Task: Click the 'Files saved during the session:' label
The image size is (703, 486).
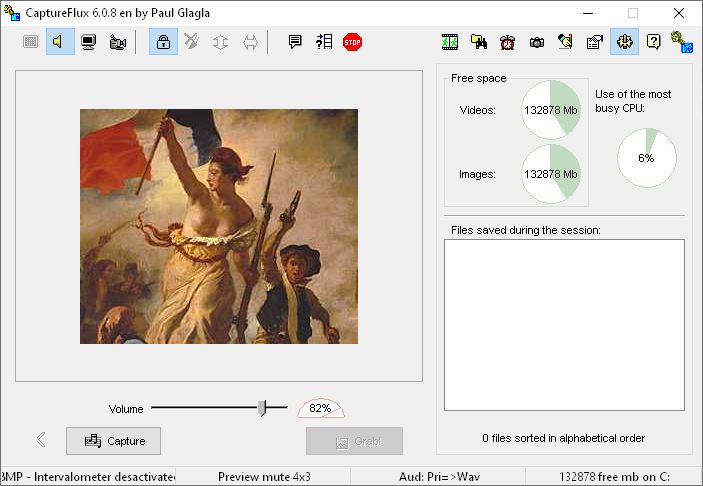Action: 525,230
